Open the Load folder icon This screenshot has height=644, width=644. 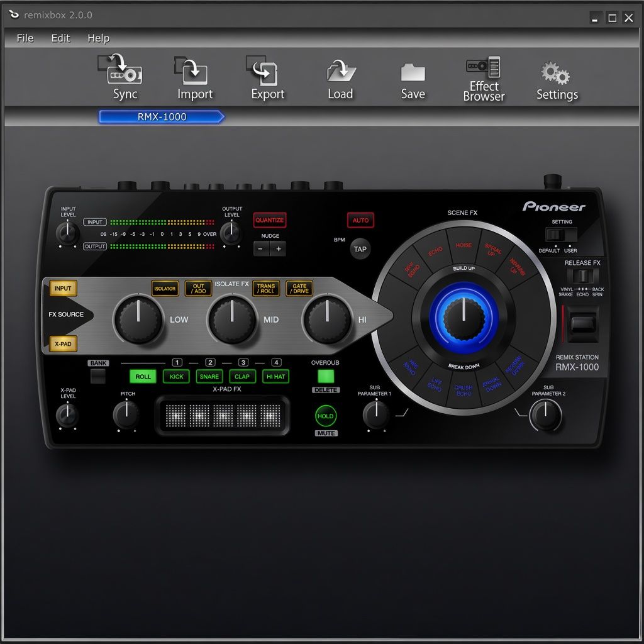[340, 80]
